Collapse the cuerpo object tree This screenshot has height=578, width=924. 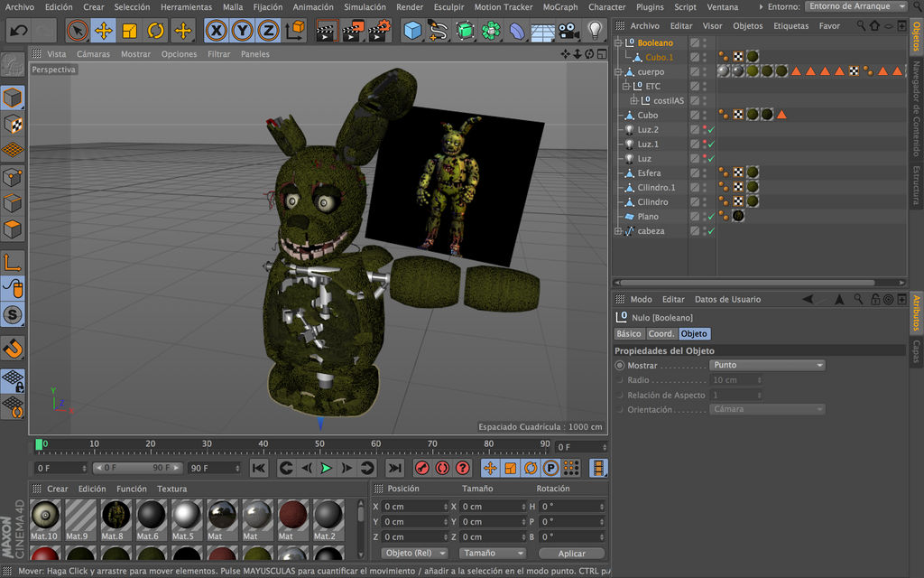pos(618,72)
